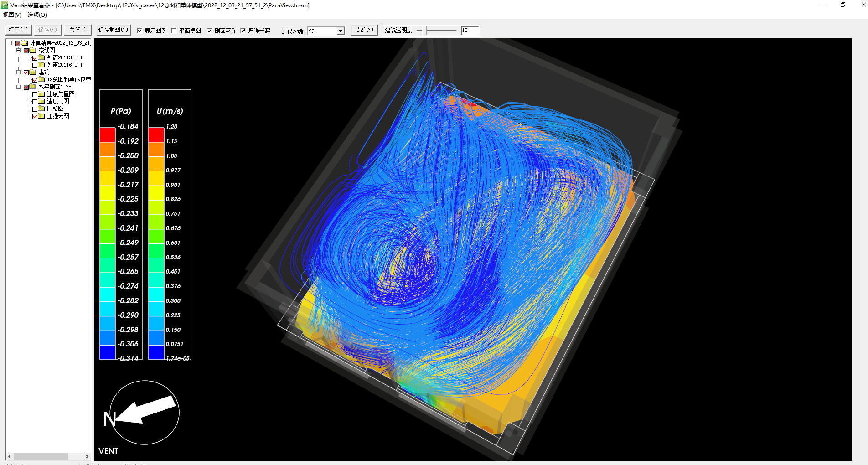Click the folder icon of 压强云图

[x=41, y=116]
